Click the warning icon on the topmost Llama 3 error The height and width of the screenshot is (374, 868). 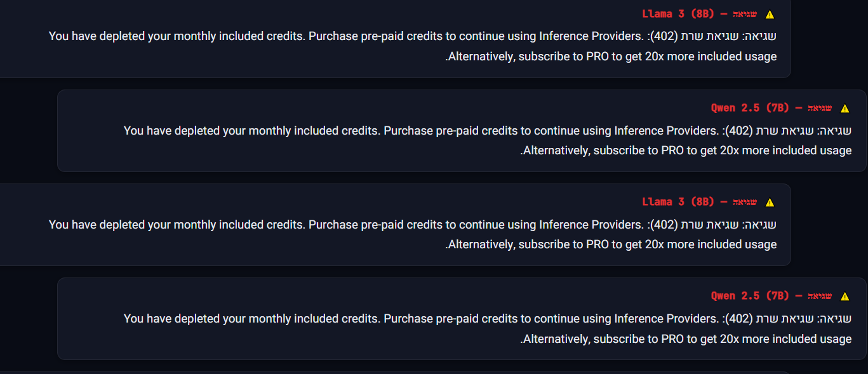pos(770,15)
